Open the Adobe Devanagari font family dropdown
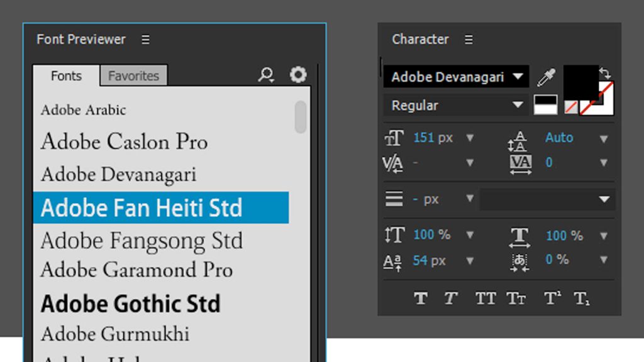The width and height of the screenshot is (644, 362). point(518,77)
